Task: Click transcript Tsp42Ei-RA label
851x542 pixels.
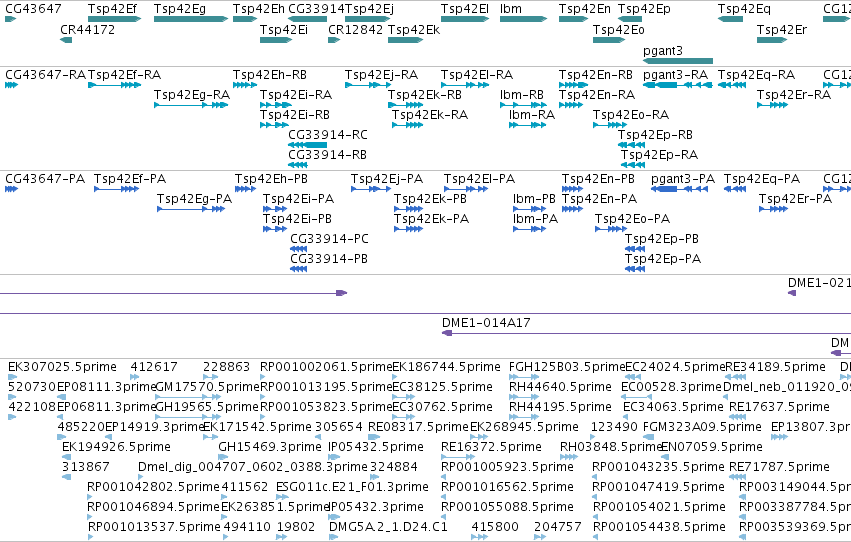Action: click(296, 94)
